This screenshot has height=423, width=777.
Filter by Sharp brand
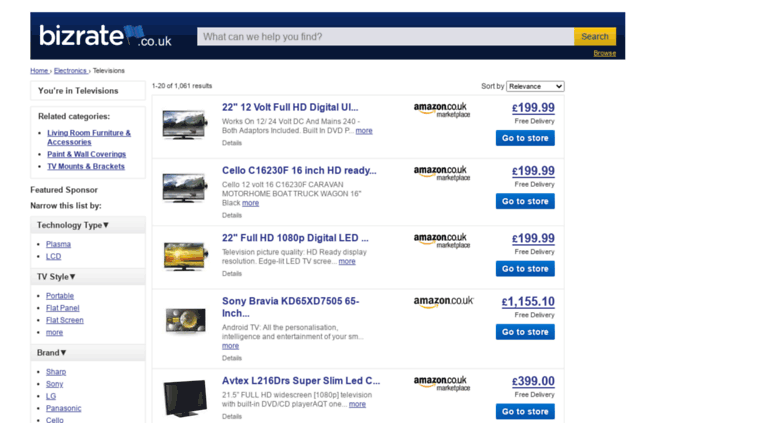coord(56,372)
